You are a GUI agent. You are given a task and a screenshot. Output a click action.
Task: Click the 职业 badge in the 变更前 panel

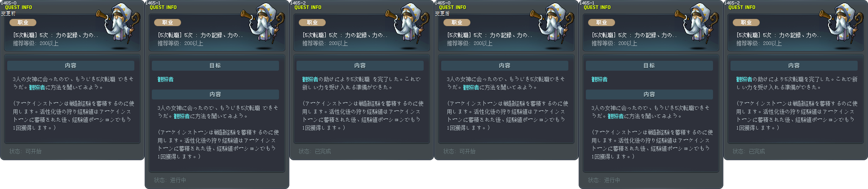coord(23,22)
